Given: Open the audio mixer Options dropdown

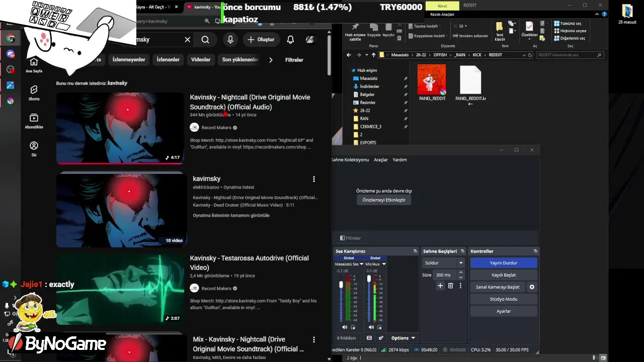Looking at the screenshot, I should point(404,338).
